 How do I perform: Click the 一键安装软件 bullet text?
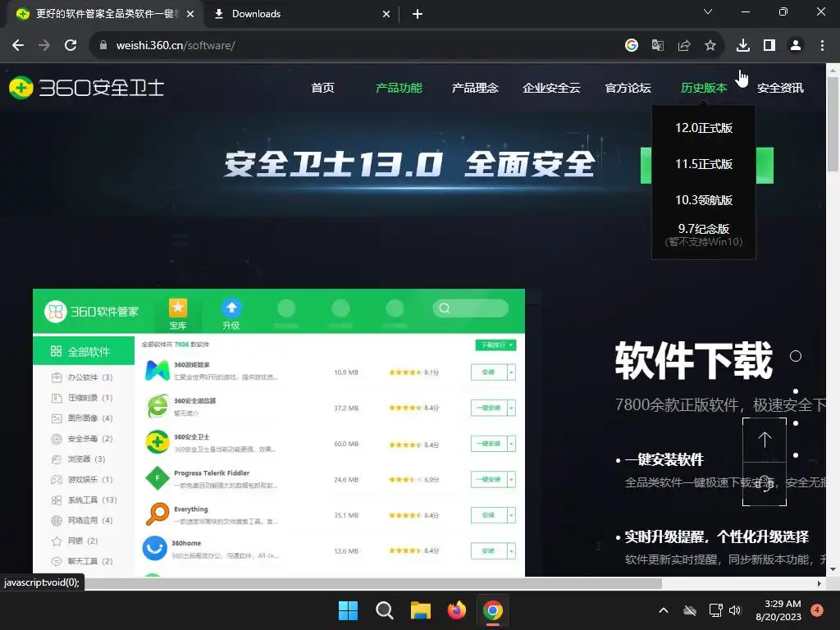coord(664,459)
